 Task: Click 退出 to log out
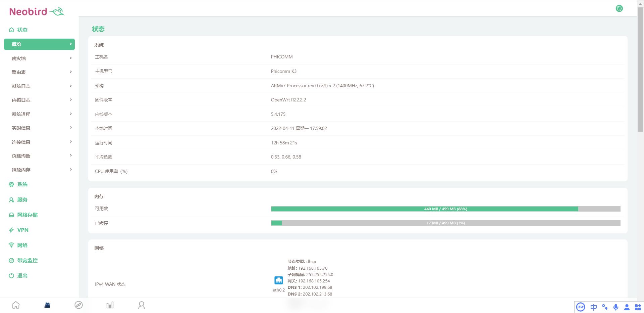point(22,276)
